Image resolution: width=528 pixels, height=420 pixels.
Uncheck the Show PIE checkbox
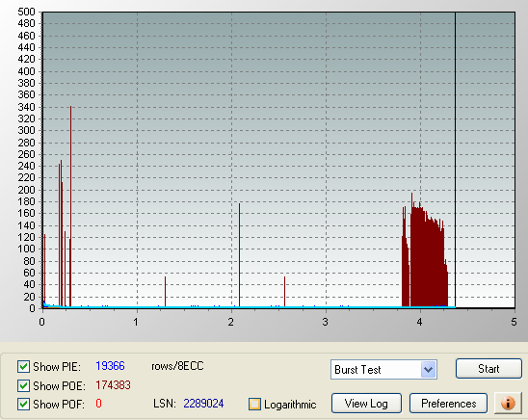[x=23, y=366]
